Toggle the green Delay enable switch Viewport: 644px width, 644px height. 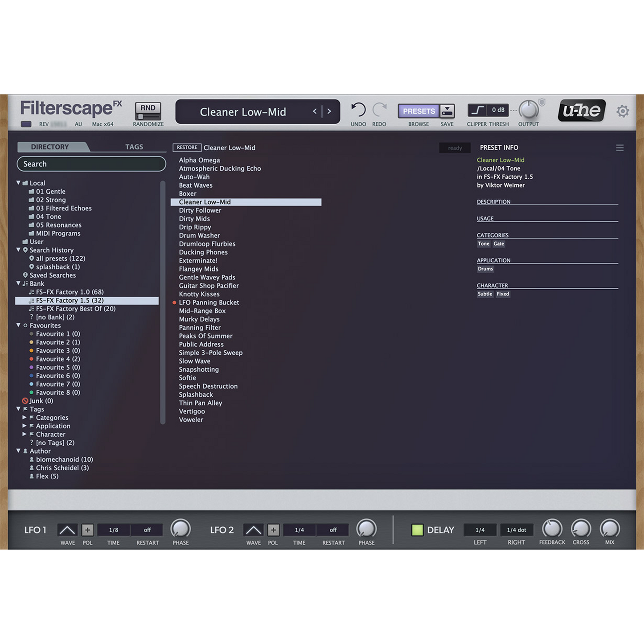(x=417, y=530)
